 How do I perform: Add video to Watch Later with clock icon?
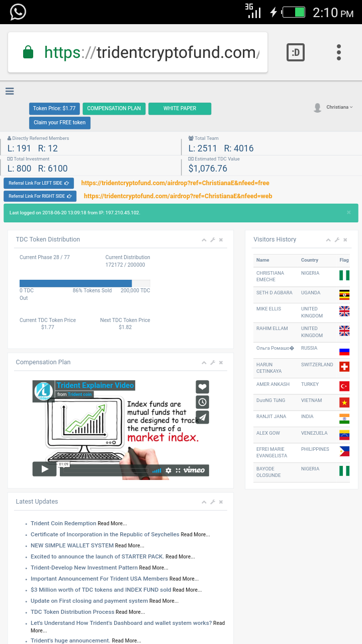click(202, 402)
